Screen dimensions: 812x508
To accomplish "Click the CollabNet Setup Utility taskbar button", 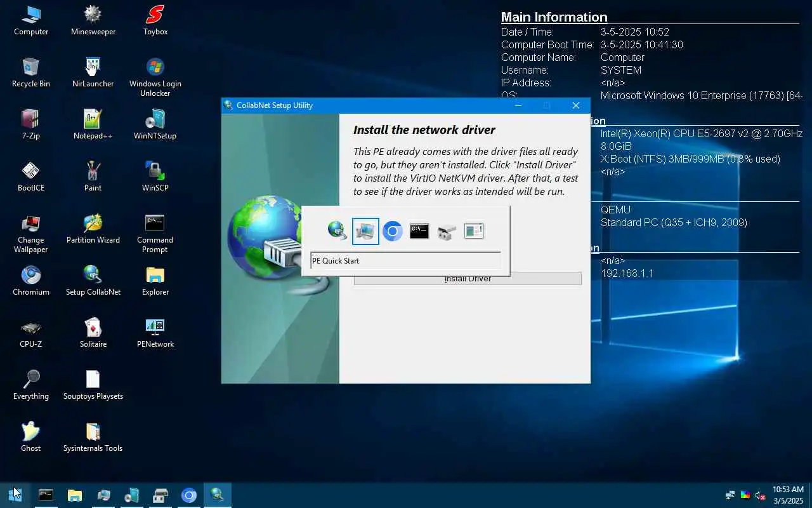I will 218,495.
